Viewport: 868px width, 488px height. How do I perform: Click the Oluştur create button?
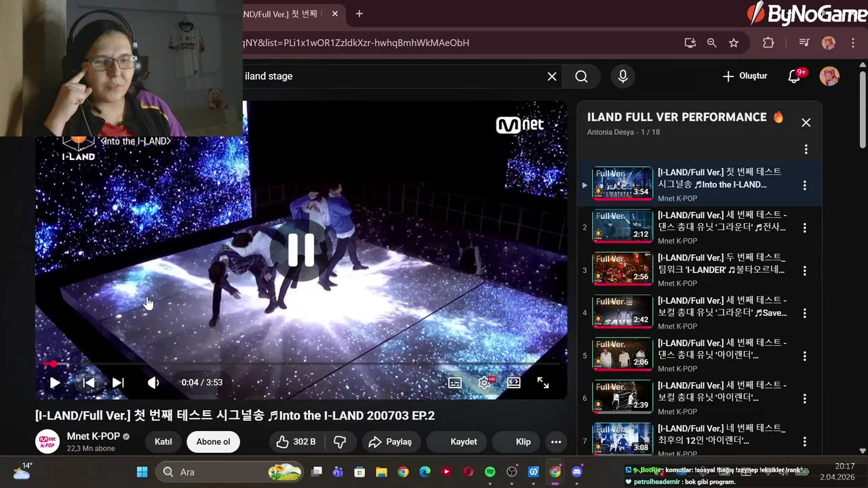point(745,77)
